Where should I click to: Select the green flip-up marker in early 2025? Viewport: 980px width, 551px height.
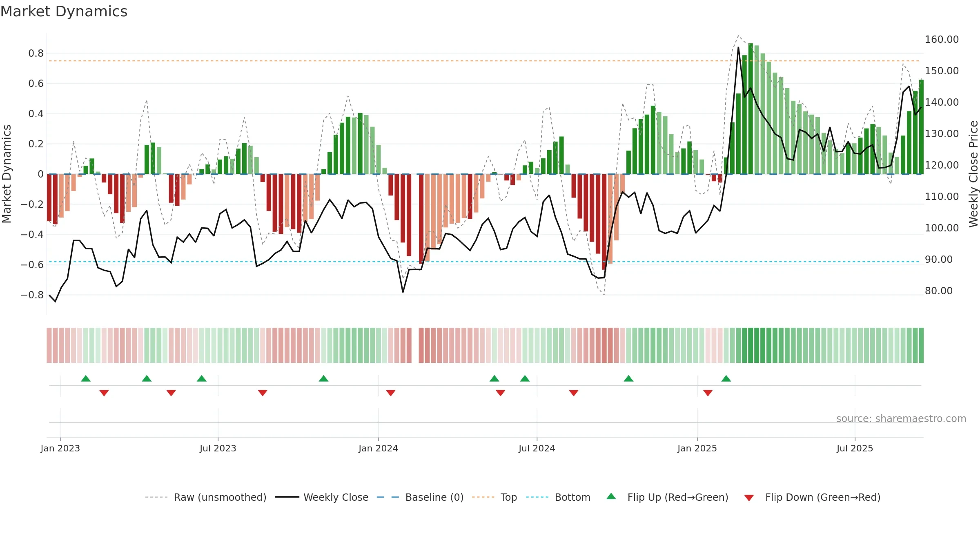click(726, 378)
